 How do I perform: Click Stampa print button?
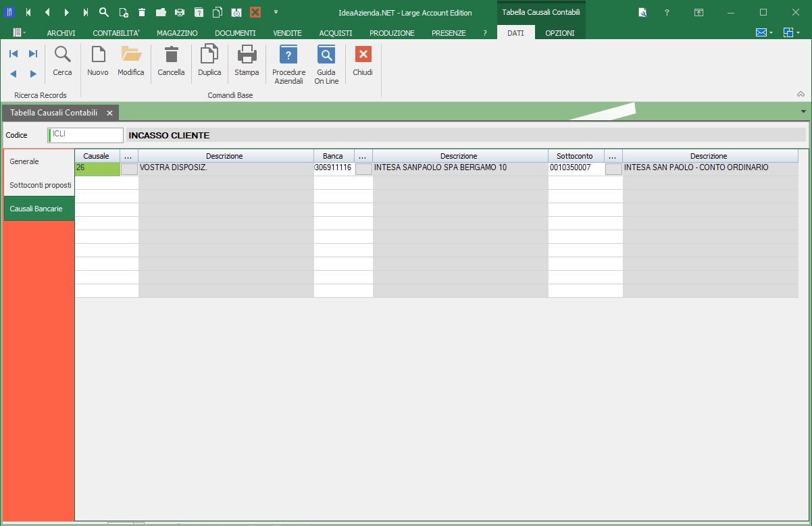[247, 61]
